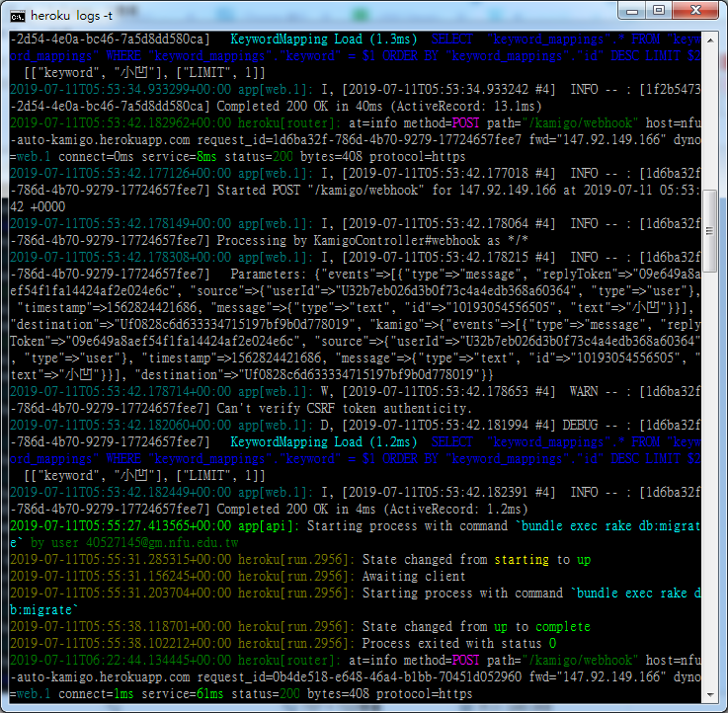728x713 pixels.
Task: Click the 'WARN' log level label
Action: click(x=584, y=392)
